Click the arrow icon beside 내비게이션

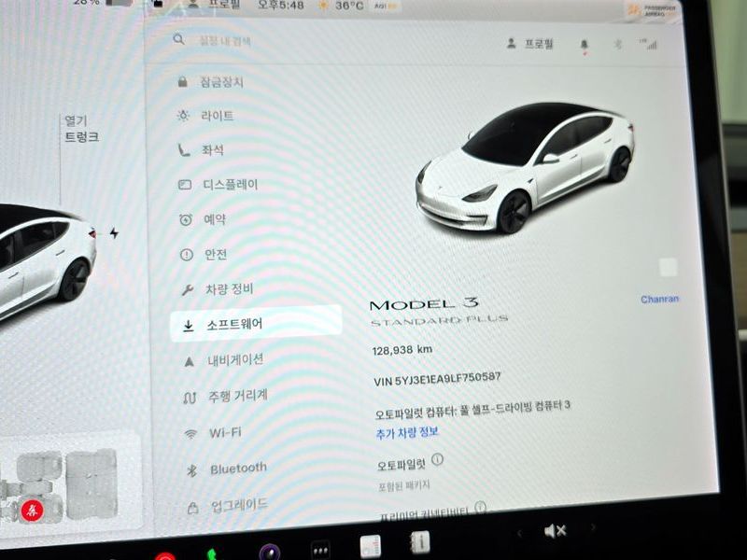[190, 362]
